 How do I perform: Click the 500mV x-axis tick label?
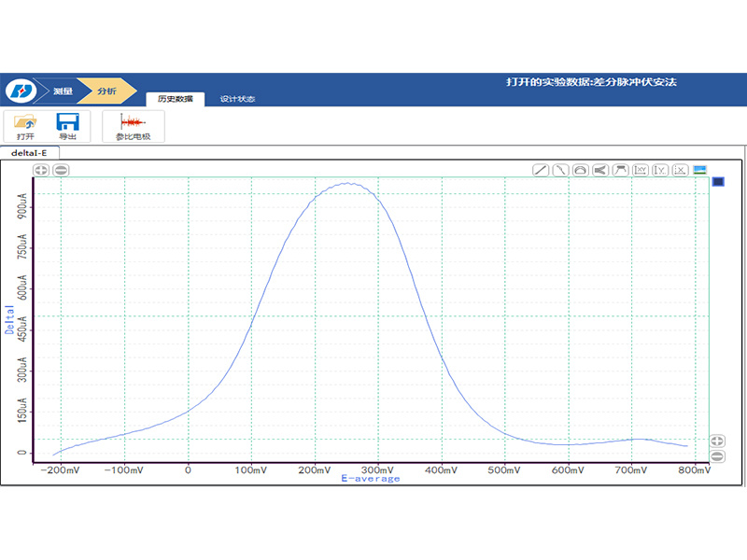click(504, 470)
